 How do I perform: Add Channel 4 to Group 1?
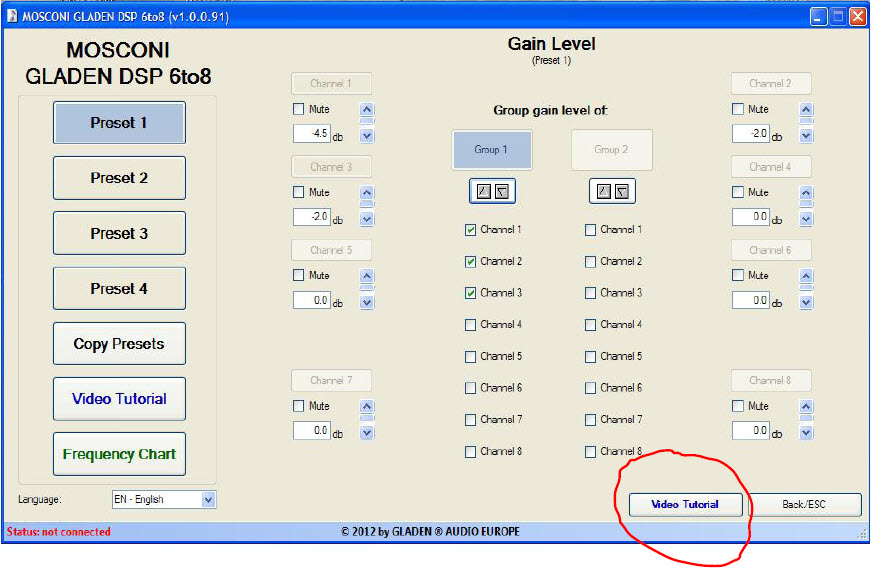click(470, 325)
